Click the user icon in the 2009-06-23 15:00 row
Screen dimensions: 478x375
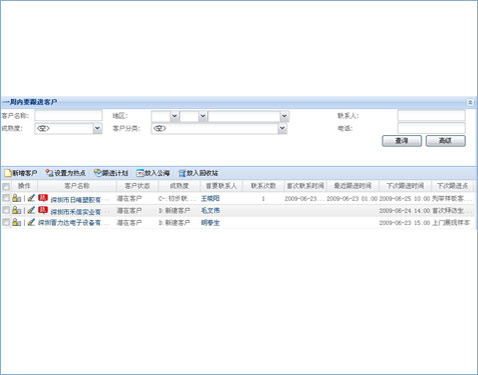point(16,222)
